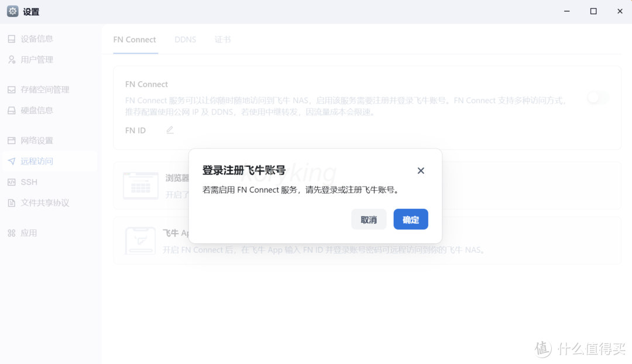Click the pencil icon beside FN ID
632x364 pixels.
pos(170,130)
